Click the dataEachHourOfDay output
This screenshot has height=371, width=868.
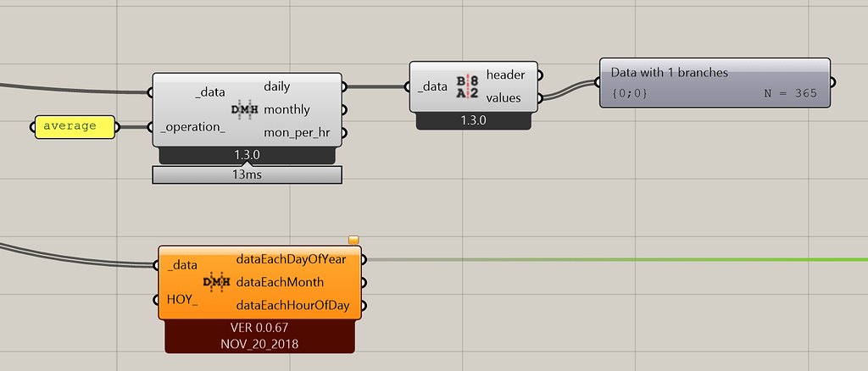point(292,306)
